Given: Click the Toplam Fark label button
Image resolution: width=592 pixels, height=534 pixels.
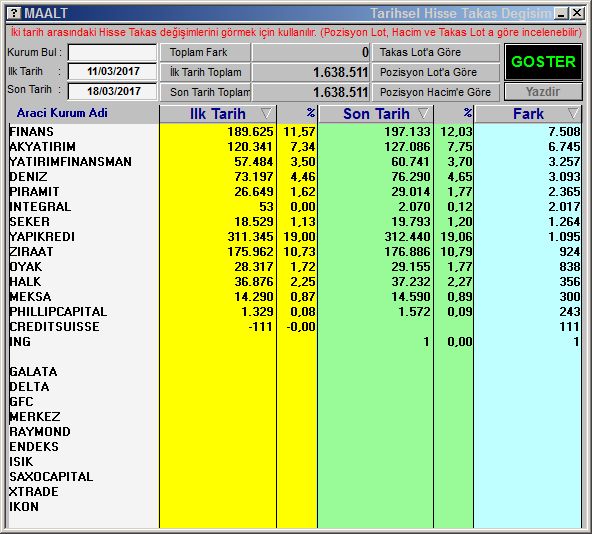Looking at the screenshot, I should click(205, 52).
